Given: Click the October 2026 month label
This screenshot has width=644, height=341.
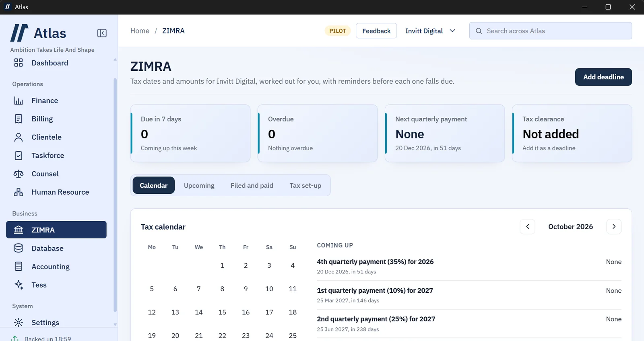Looking at the screenshot, I should click(x=570, y=227).
